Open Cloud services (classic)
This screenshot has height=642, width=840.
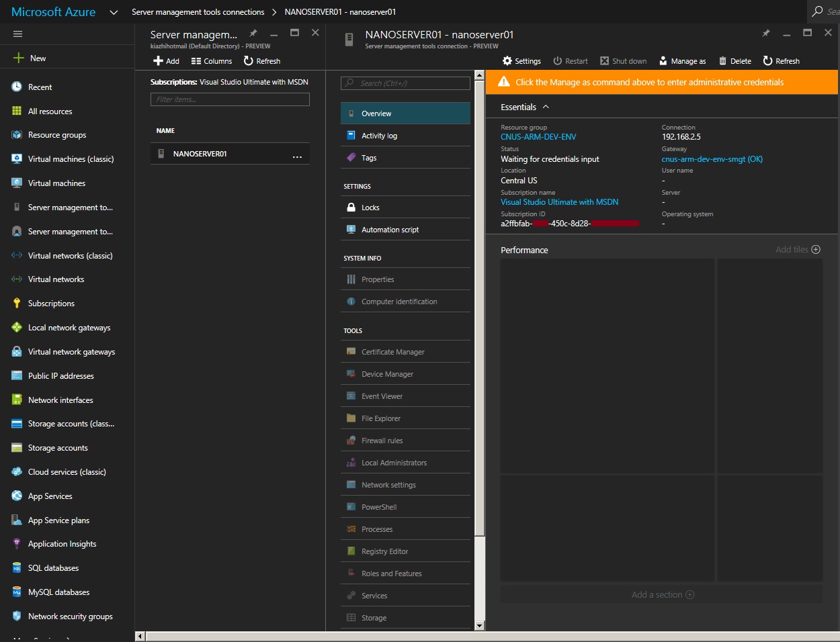[x=67, y=472]
